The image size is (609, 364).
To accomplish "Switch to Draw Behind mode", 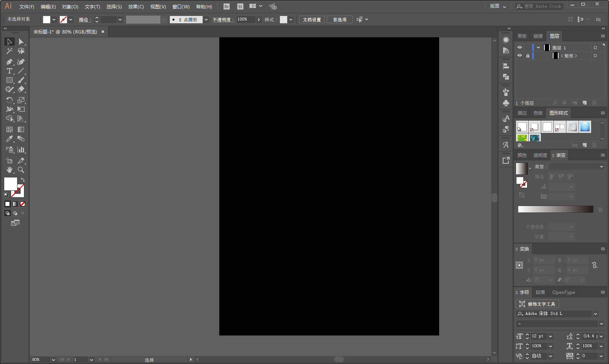I will point(15,213).
